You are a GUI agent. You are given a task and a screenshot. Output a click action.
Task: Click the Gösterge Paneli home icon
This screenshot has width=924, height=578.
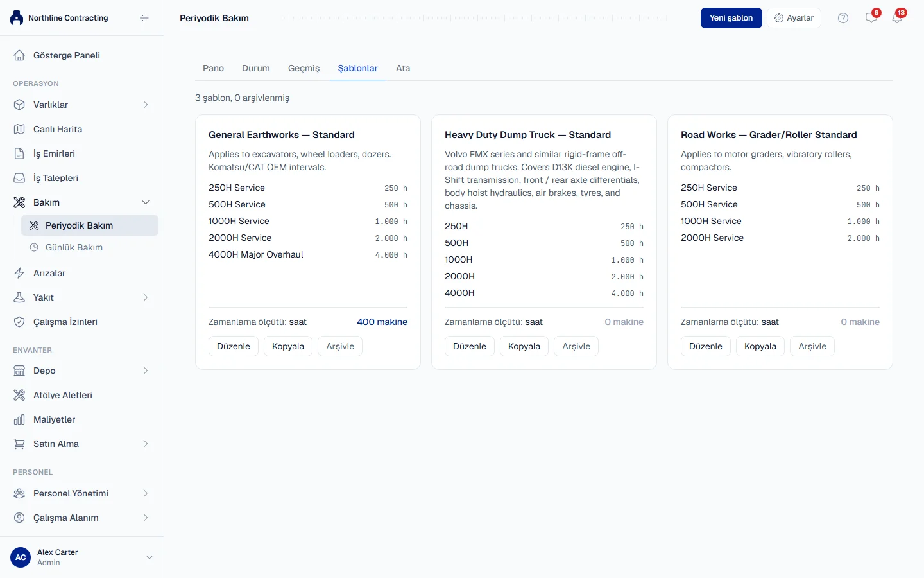[x=19, y=55]
